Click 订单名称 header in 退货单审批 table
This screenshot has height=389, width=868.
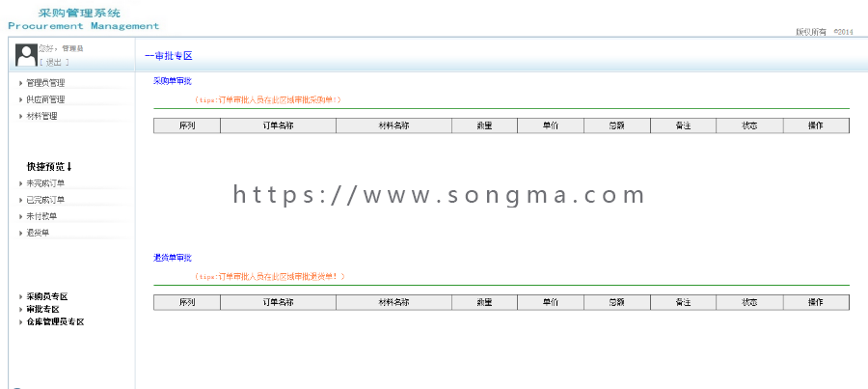tap(278, 302)
